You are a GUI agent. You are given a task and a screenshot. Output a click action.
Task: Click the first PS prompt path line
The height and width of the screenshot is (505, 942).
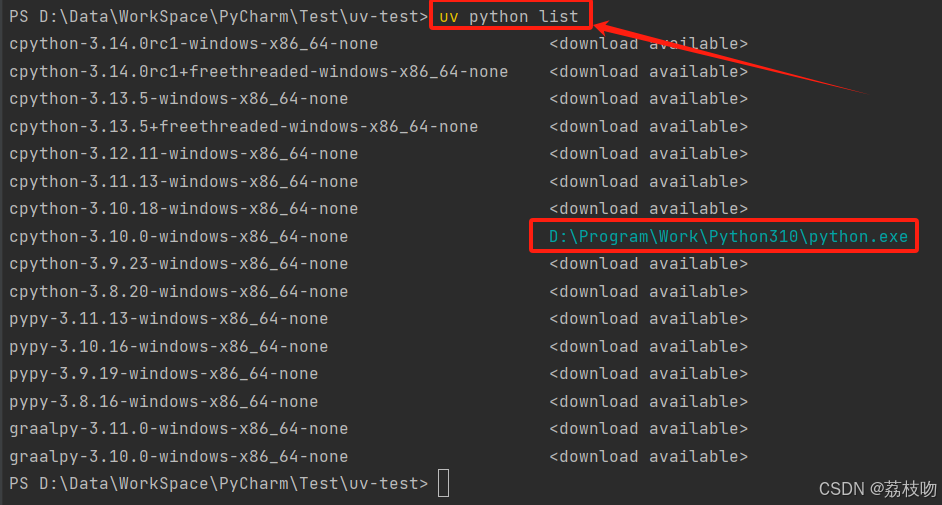point(219,17)
